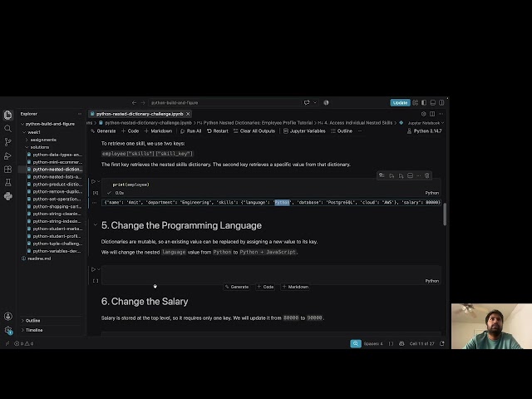Open the Testing flask icon view
Image resolution: width=532 pixels, height=399 pixels.
click(7, 183)
